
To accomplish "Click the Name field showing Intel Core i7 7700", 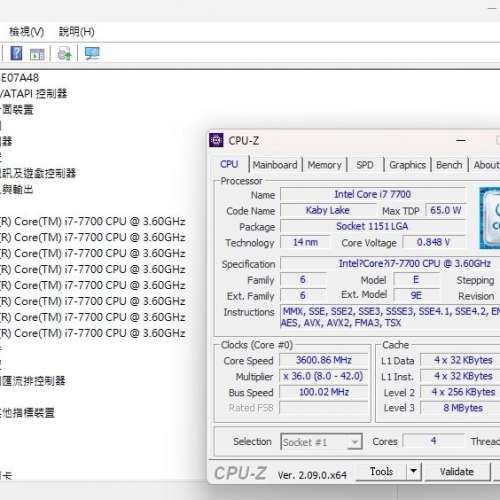I will tap(373, 194).
